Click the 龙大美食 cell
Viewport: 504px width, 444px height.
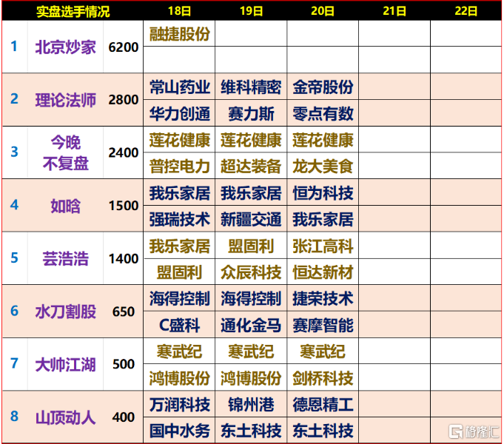[x=323, y=166]
